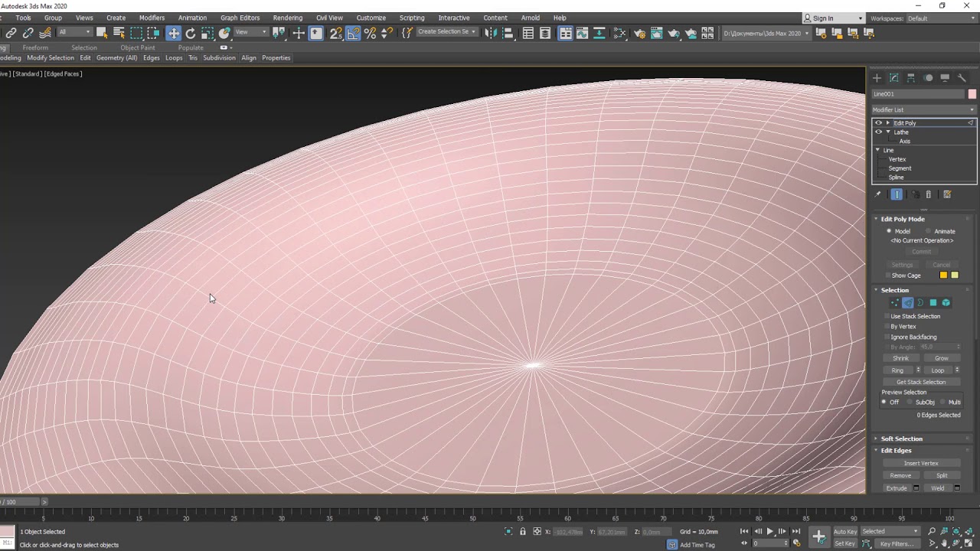Click the orange cage color swatch
Screen dimensions: 980x551
pyautogui.click(x=943, y=275)
